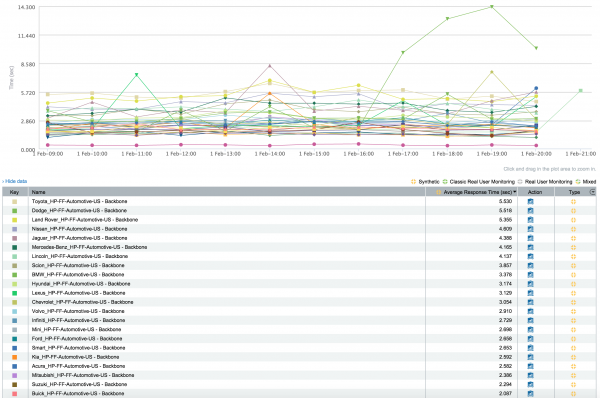The height and width of the screenshot is (398, 600).
Task: Open action icon for Dodge row
Action: tap(530, 210)
